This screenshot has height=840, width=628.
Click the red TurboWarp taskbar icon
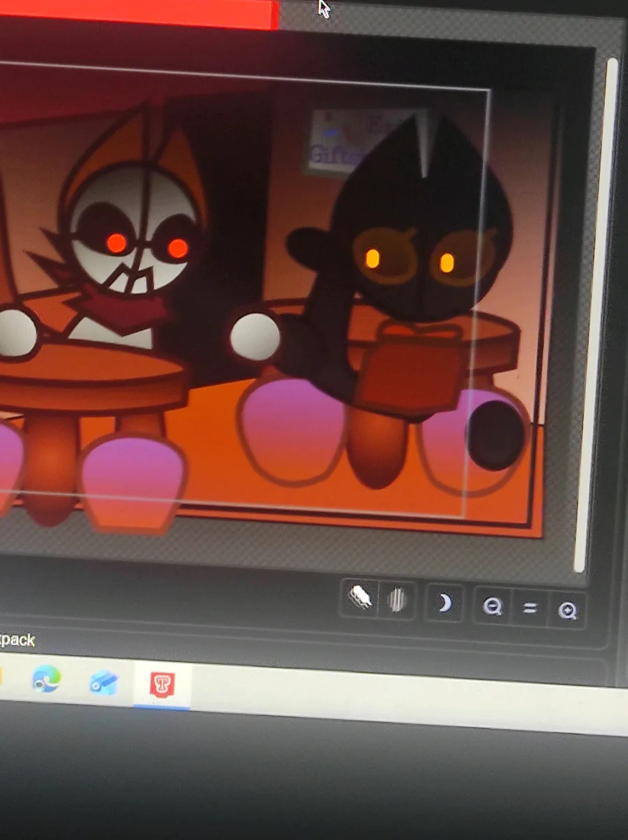point(162,684)
